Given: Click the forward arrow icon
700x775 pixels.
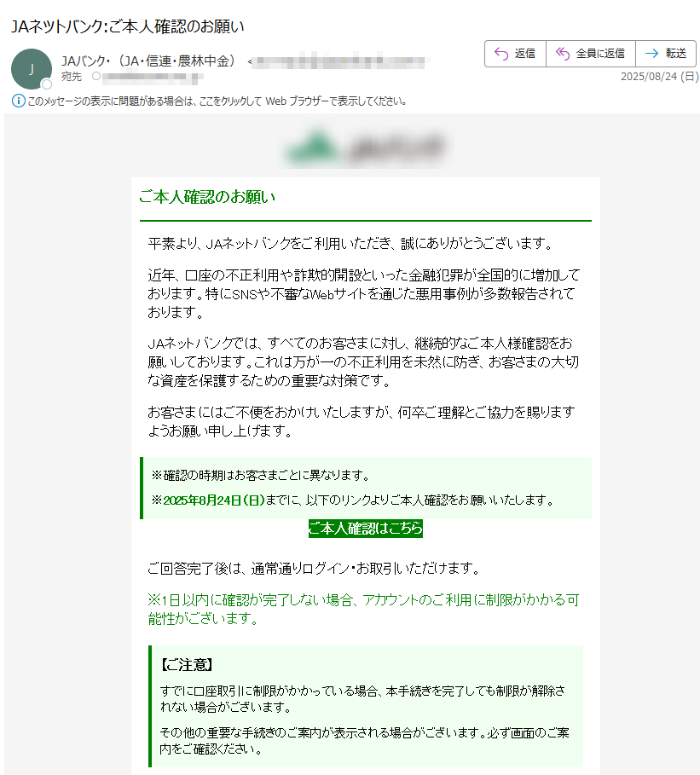Looking at the screenshot, I should pos(651,54).
